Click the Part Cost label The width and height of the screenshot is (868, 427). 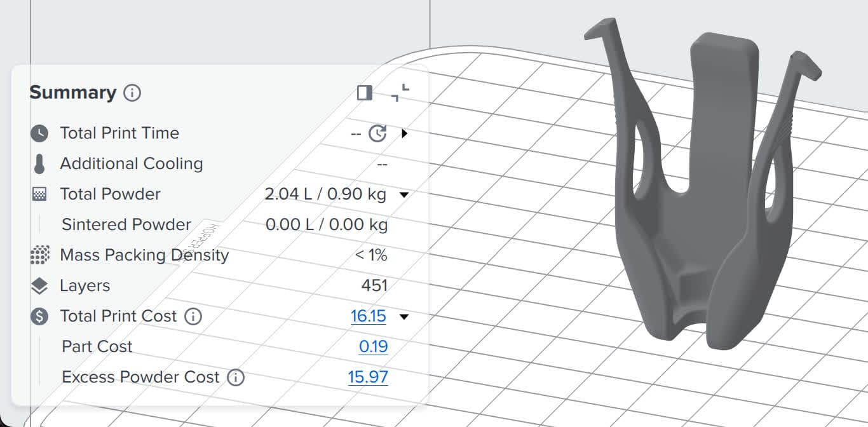[x=97, y=346]
